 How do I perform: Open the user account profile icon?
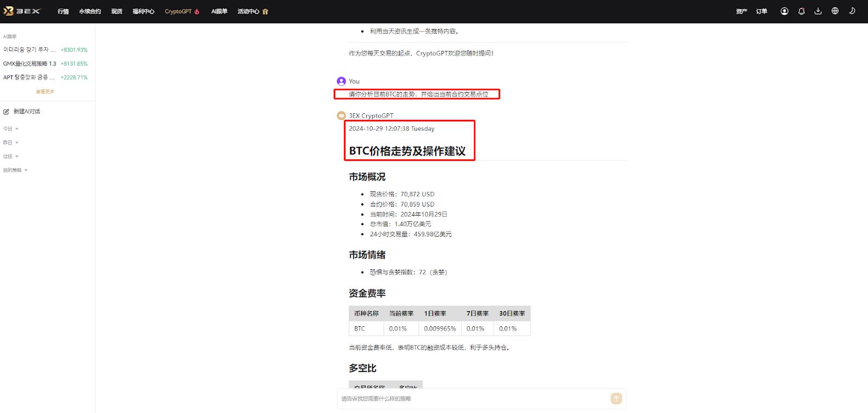[x=784, y=11]
